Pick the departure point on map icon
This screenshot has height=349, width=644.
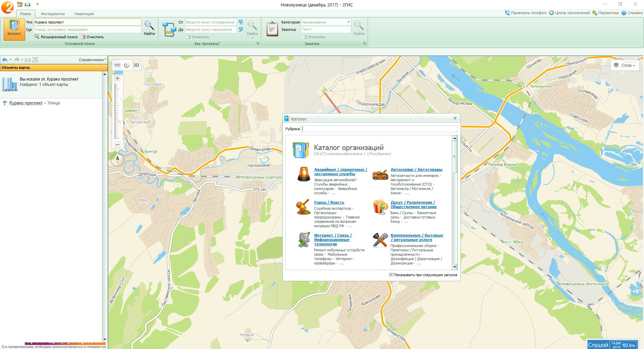tap(241, 22)
